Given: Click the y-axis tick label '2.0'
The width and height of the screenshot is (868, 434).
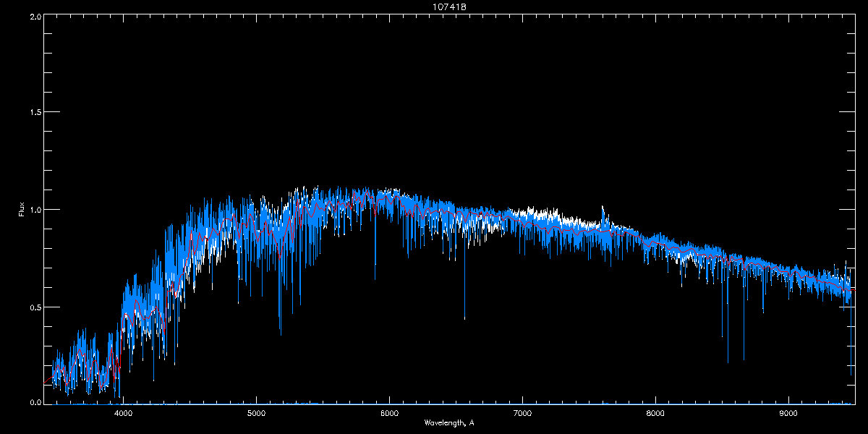Looking at the screenshot, I should pos(35,16).
